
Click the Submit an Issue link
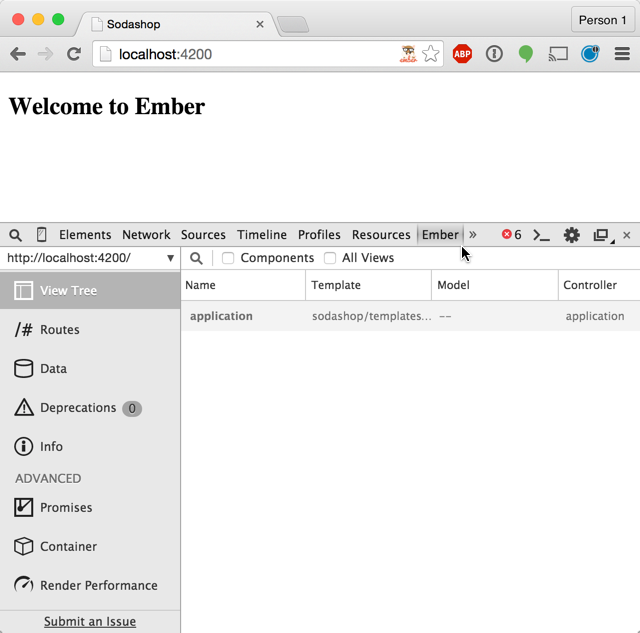click(x=90, y=622)
